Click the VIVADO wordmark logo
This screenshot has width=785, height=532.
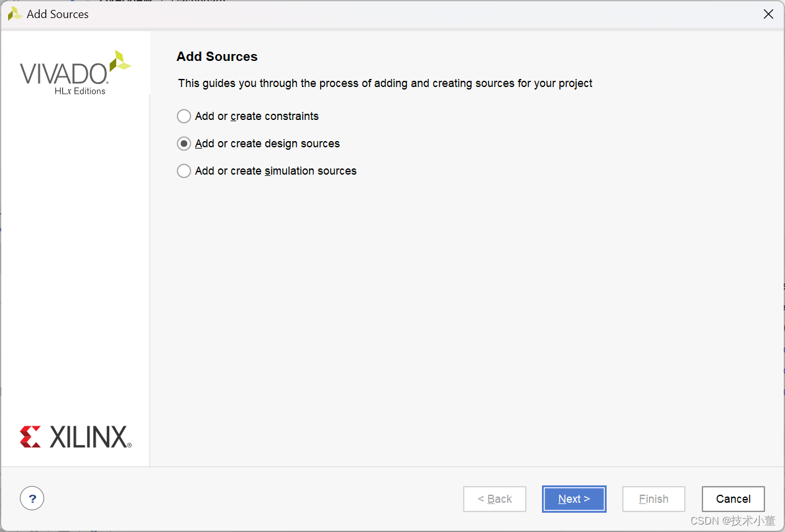tap(63, 74)
